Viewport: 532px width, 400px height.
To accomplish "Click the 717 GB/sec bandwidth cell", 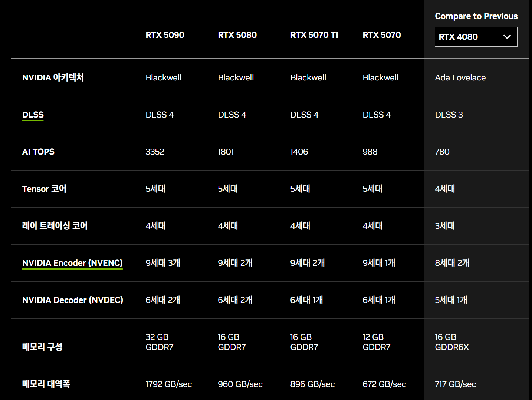I will 456,384.
